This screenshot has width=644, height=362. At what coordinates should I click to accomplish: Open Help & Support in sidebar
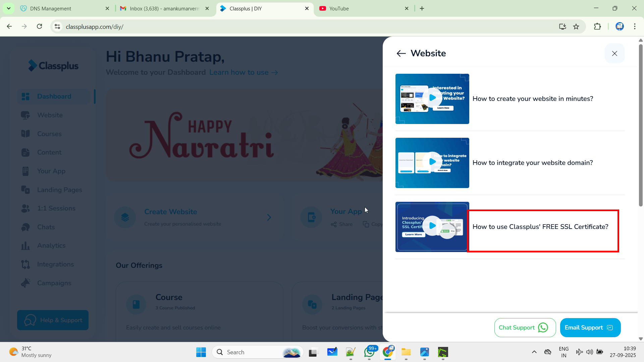(53, 320)
